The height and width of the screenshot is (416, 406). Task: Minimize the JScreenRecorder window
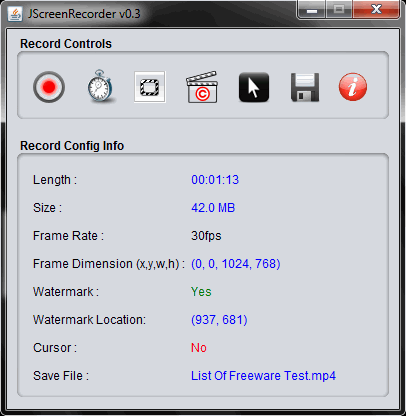pos(311,10)
